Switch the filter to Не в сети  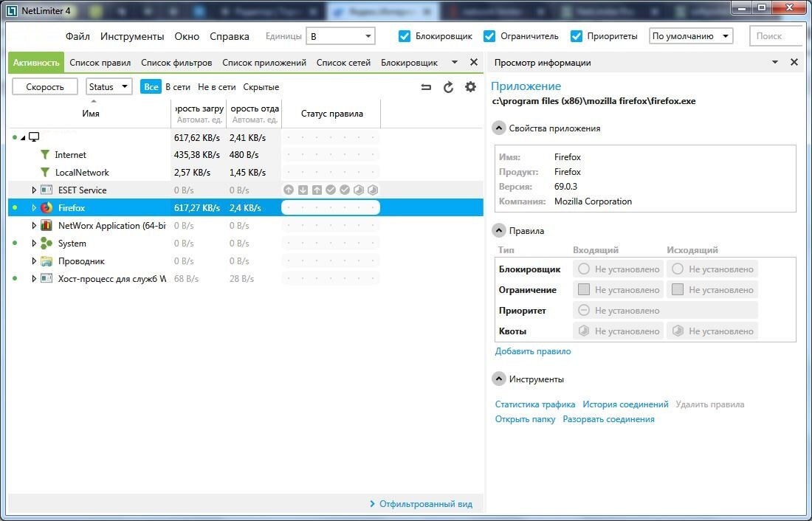pos(216,87)
